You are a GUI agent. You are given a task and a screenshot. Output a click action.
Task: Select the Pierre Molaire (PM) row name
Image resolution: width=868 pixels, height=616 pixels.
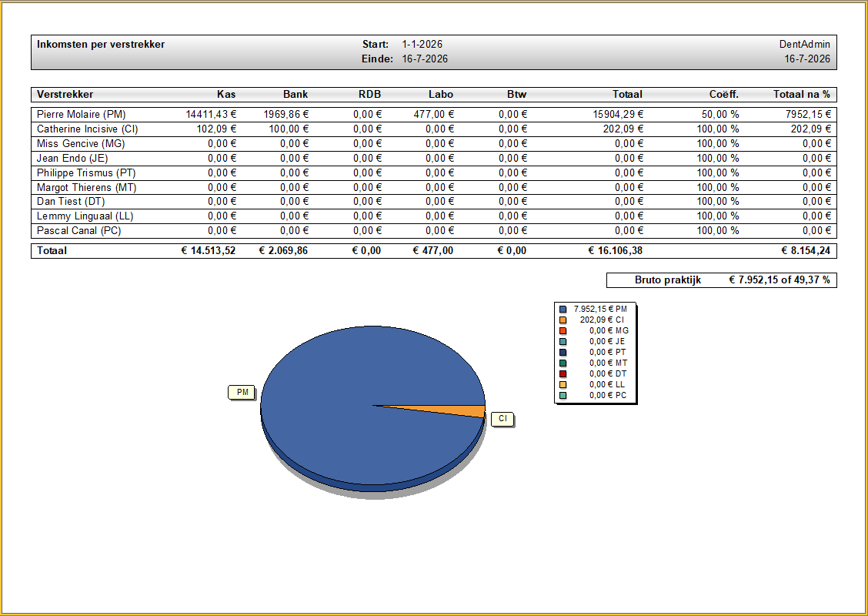(x=82, y=115)
